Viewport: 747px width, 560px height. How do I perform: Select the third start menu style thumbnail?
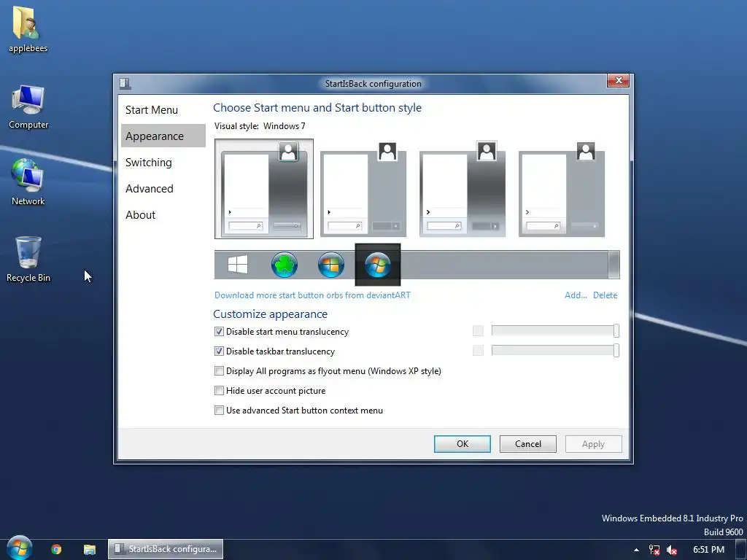click(462, 189)
